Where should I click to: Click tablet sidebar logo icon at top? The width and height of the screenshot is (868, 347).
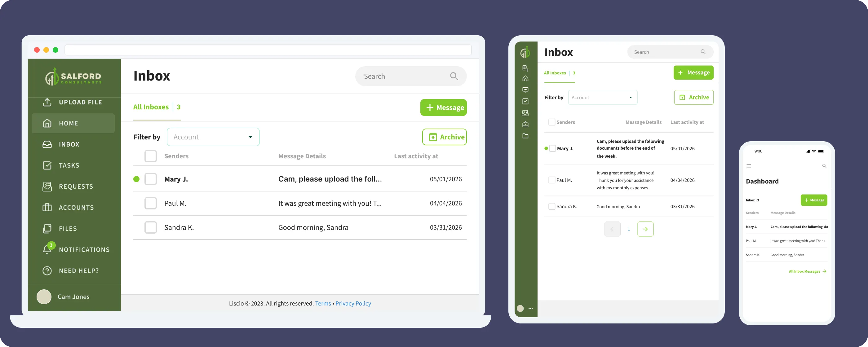coord(525,52)
